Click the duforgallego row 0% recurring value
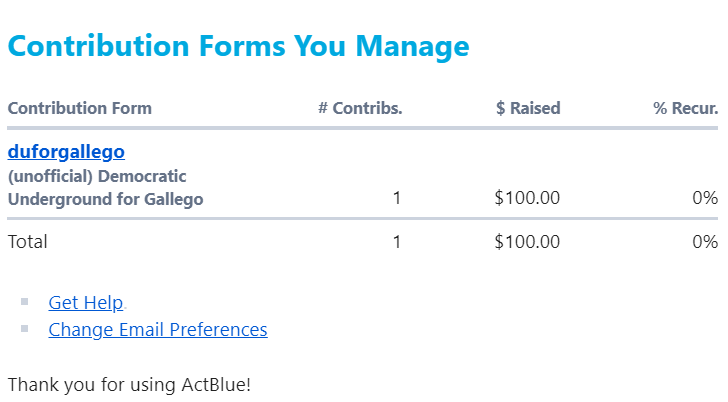This screenshot has width=728, height=402. point(705,198)
